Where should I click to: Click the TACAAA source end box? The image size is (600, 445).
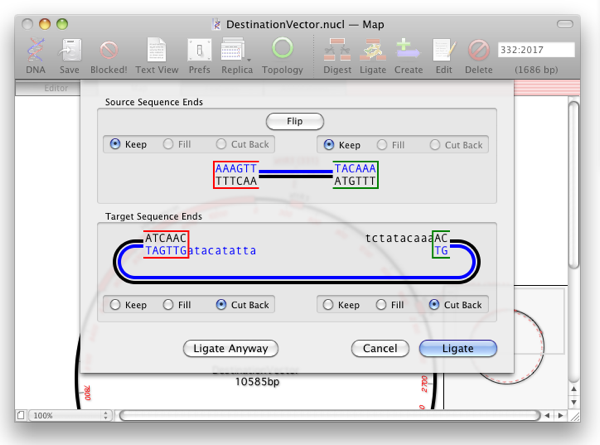(x=355, y=175)
